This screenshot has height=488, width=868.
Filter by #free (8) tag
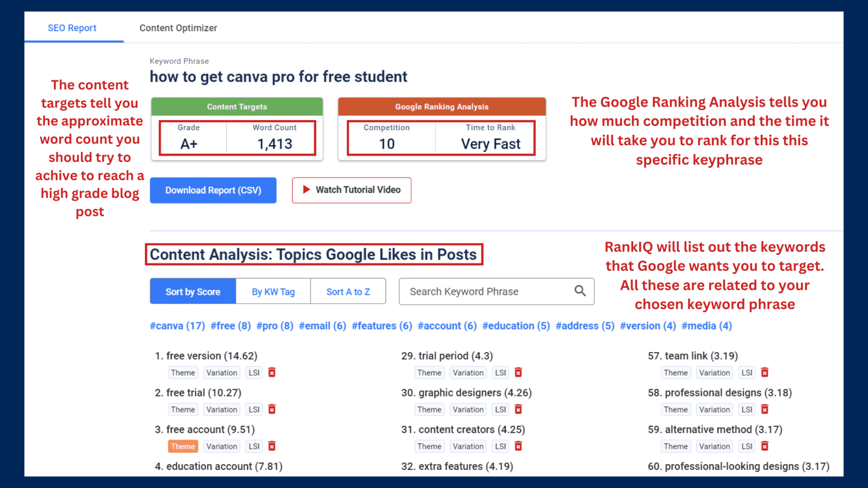click(x=231, y=326)
